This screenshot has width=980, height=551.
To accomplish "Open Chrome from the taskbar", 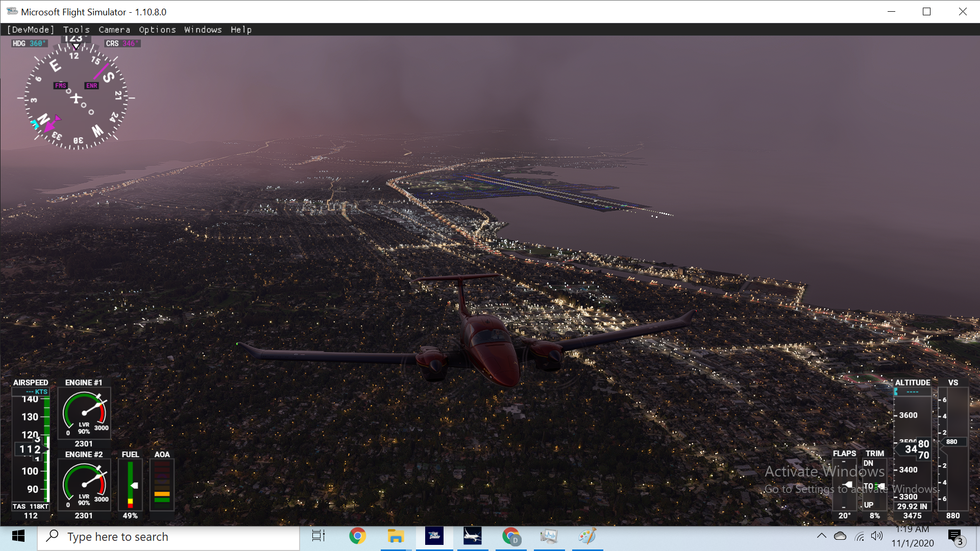I will click(x=357, y=537).
